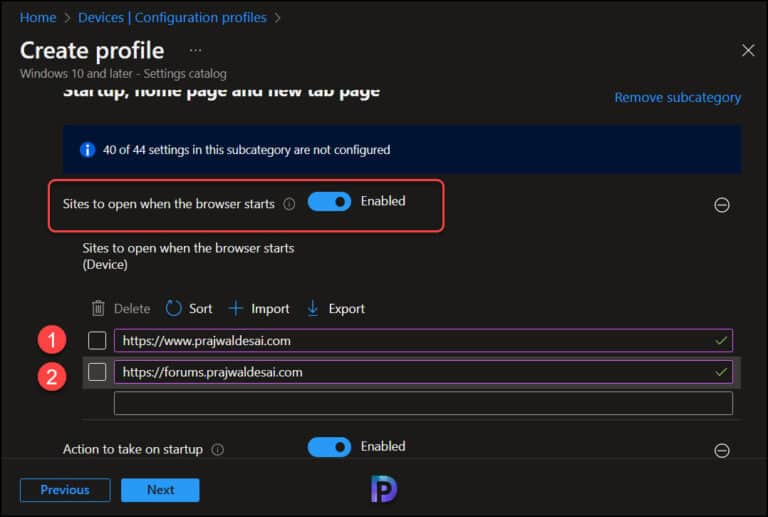Show info for Action to take on startup
768x517 pixels.
(x=217, y=449)
